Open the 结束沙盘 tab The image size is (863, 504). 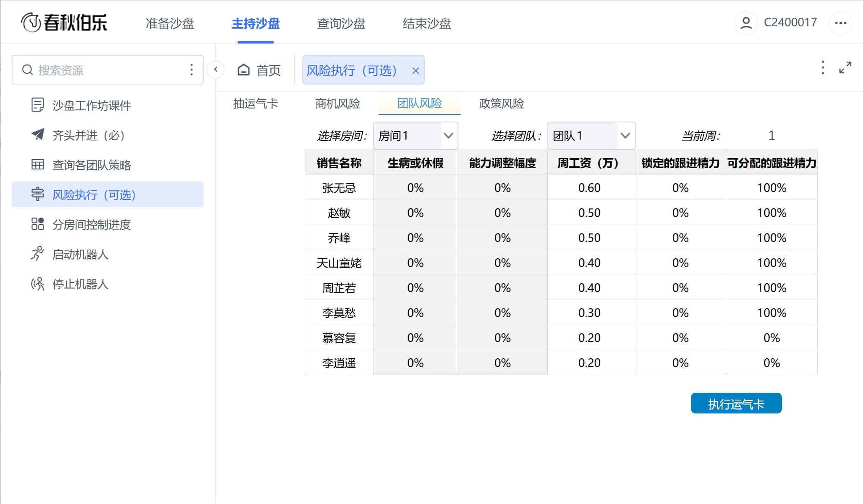(427, 23)
